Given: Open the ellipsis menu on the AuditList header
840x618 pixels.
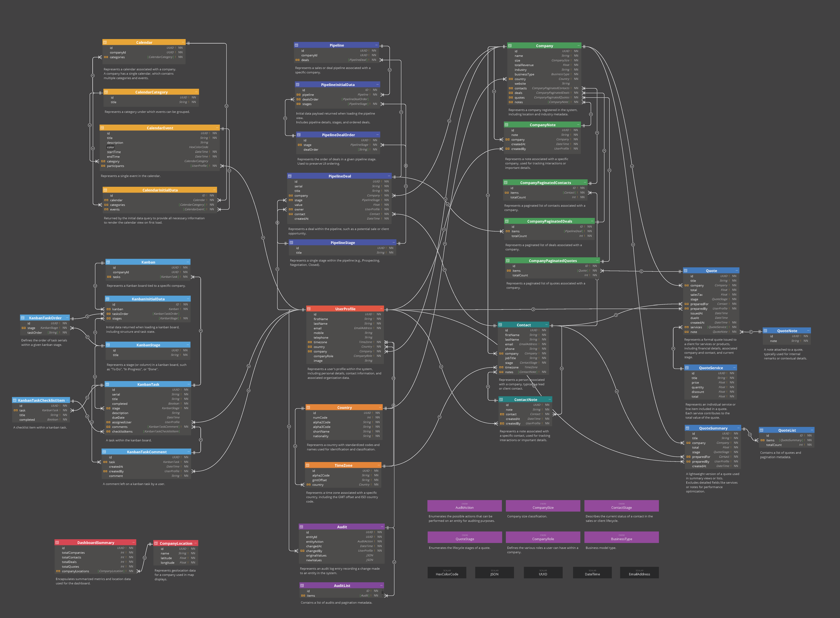Looking at the screenshot, I should coord(381,585).
